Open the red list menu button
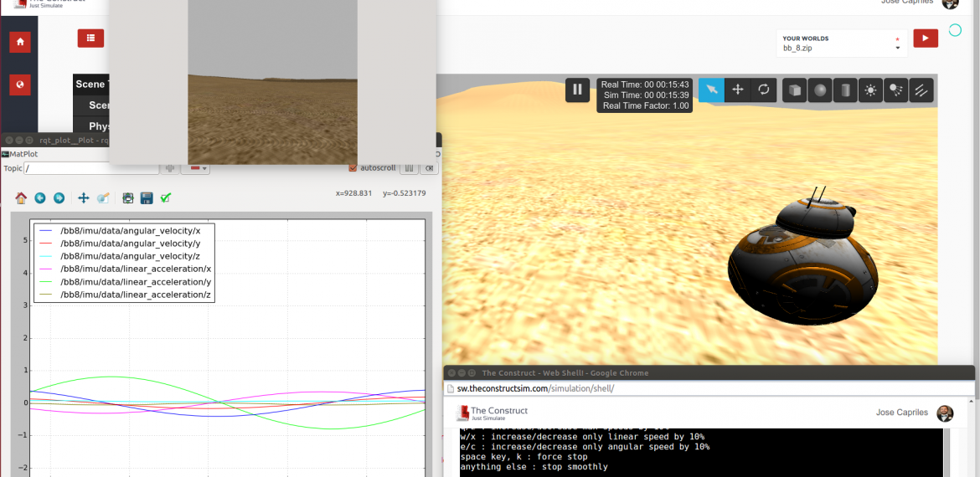Screen dimensions: 980x477 click(90, 38)
